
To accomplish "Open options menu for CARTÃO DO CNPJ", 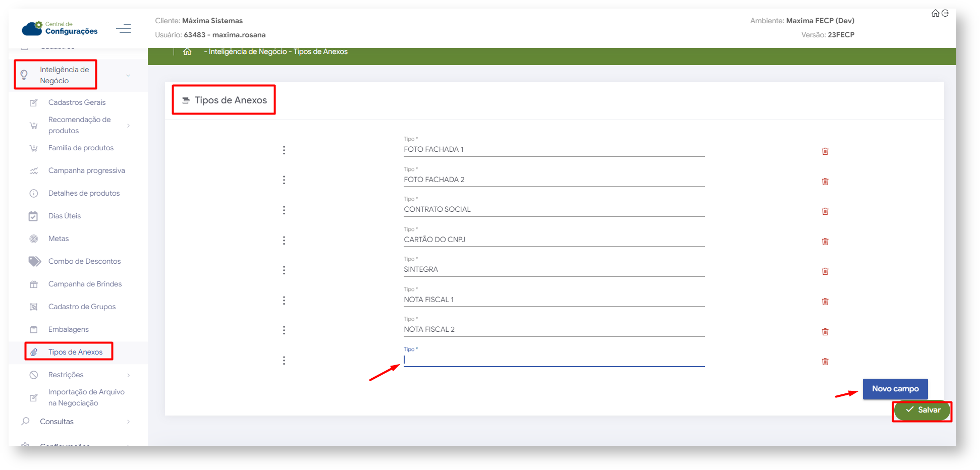I will coord(284,241).
